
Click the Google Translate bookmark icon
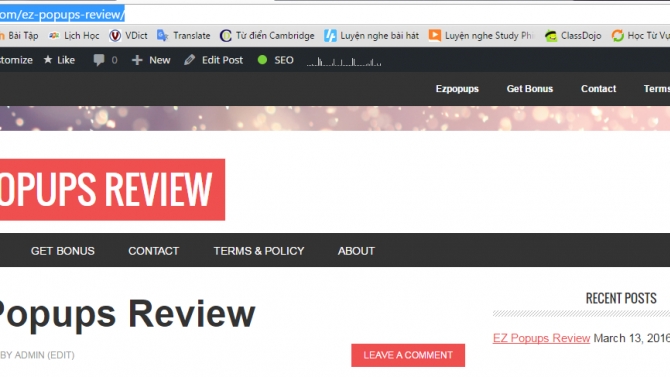click(x=162, y=35)
